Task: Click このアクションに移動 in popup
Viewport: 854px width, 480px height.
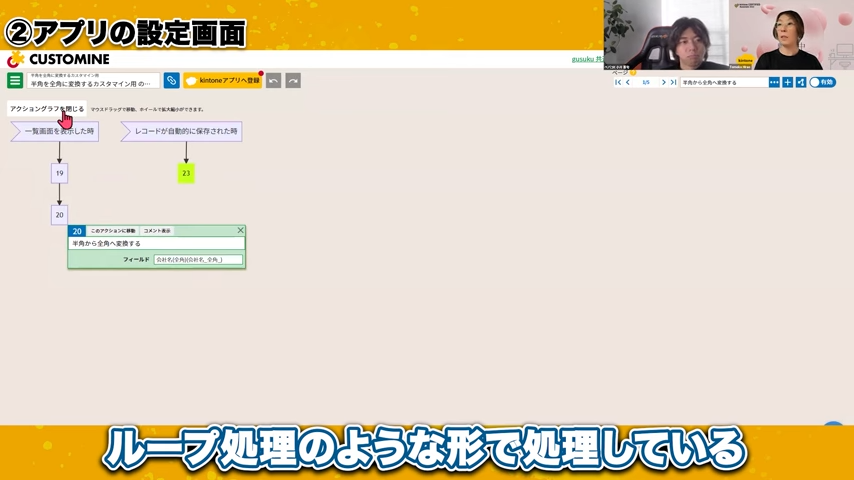Action: [113, 231]
